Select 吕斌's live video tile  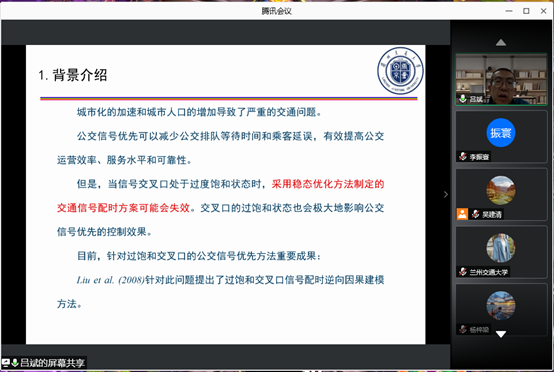click(501, 79)
